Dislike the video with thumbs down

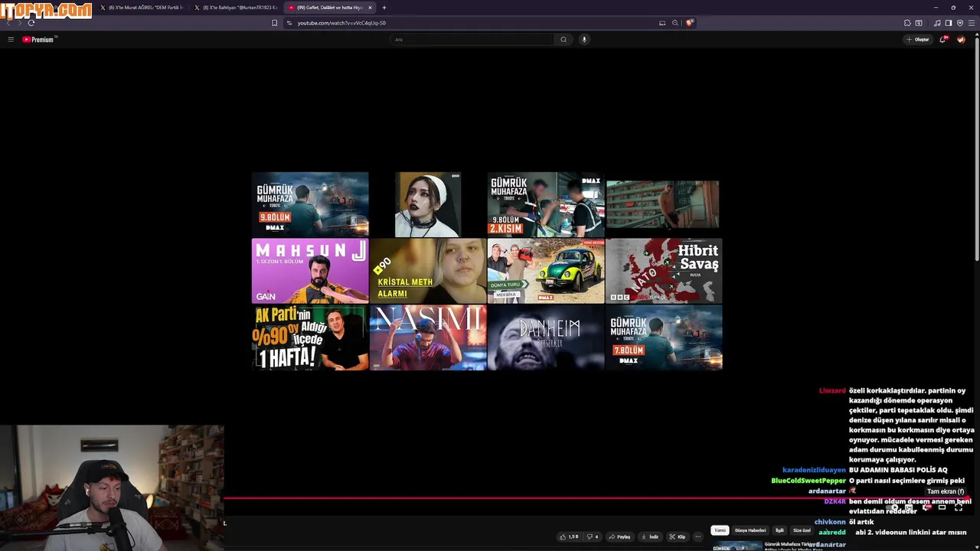click(x=593, y=536)
